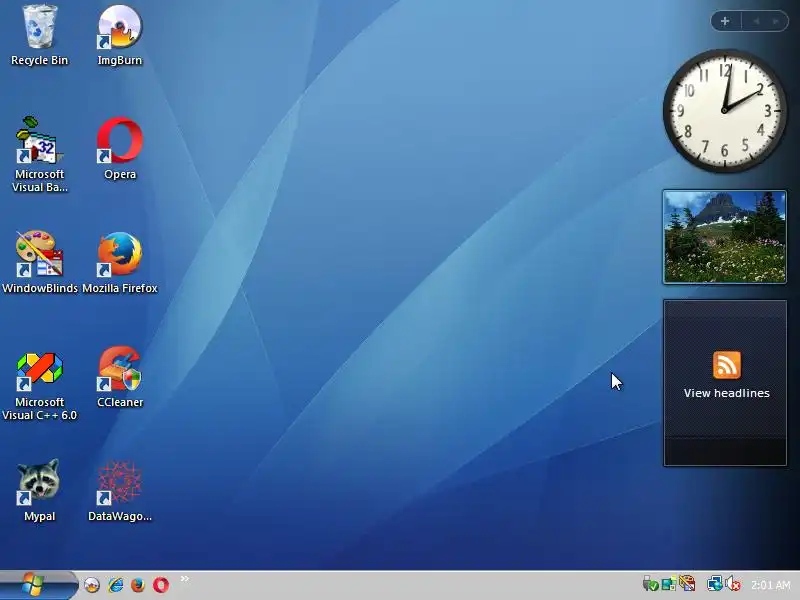Open the Start menu orb
This screenshot has width=800, height=600.
pos(33,585)
